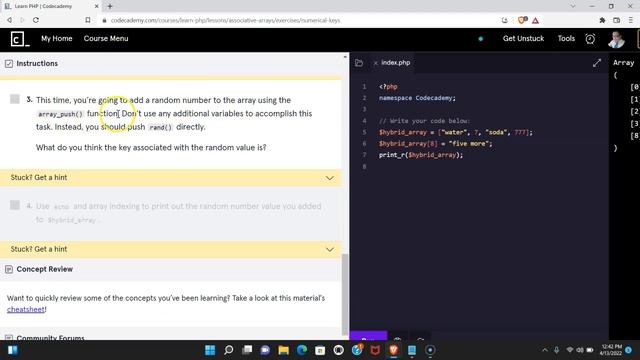Image resolution: width=640 pixels, height=360 pixels.
Task: Launch Microsoft Edge from taskbar
Action: [x=302, y=350]
